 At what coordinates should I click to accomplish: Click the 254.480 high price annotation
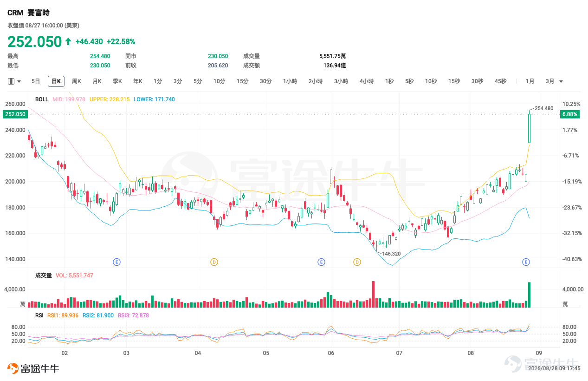click(544, 108)
